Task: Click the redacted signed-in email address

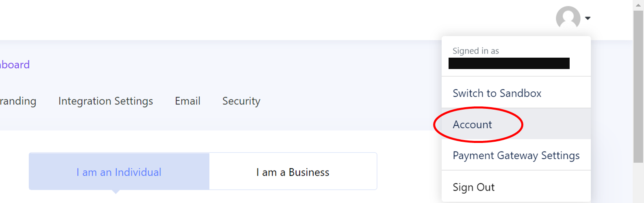Action: [509, 63]
